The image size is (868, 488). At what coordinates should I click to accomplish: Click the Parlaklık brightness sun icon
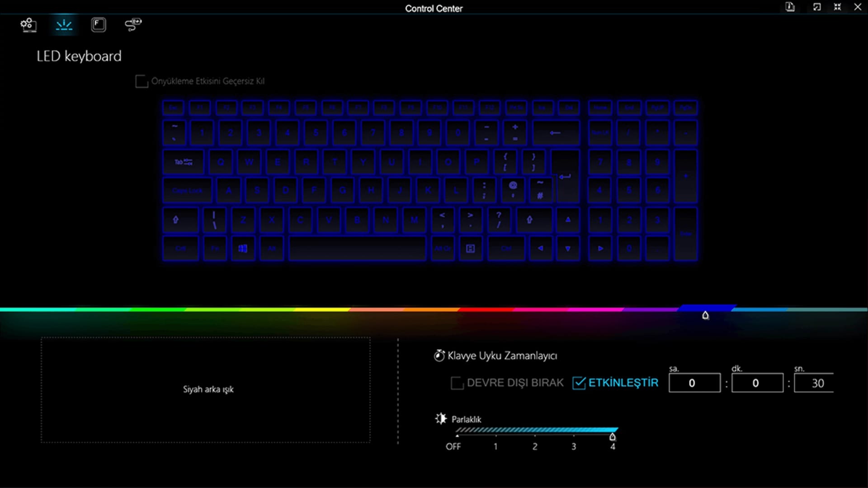tap(440, 419)
